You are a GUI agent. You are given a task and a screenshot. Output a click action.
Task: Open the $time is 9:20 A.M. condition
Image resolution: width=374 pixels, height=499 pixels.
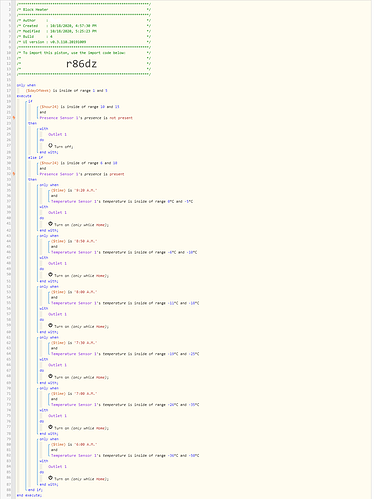tap(74, 191)
